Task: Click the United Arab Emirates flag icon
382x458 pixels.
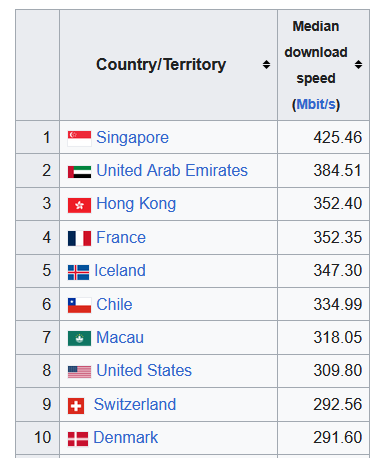Action: 79,172
